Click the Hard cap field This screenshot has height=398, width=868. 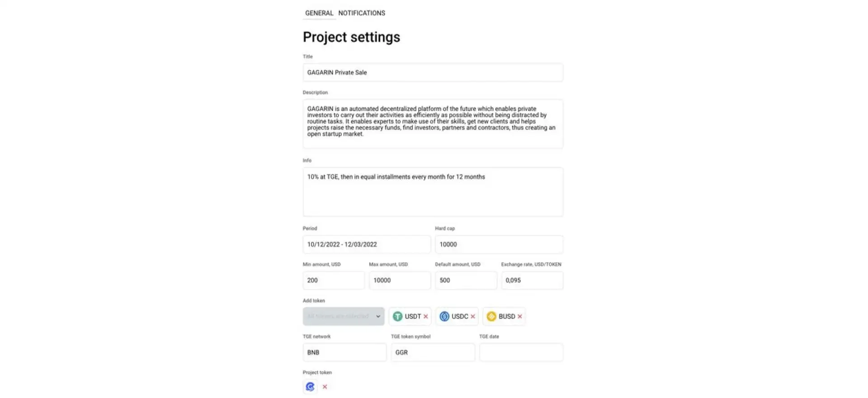tap(499, 244)
